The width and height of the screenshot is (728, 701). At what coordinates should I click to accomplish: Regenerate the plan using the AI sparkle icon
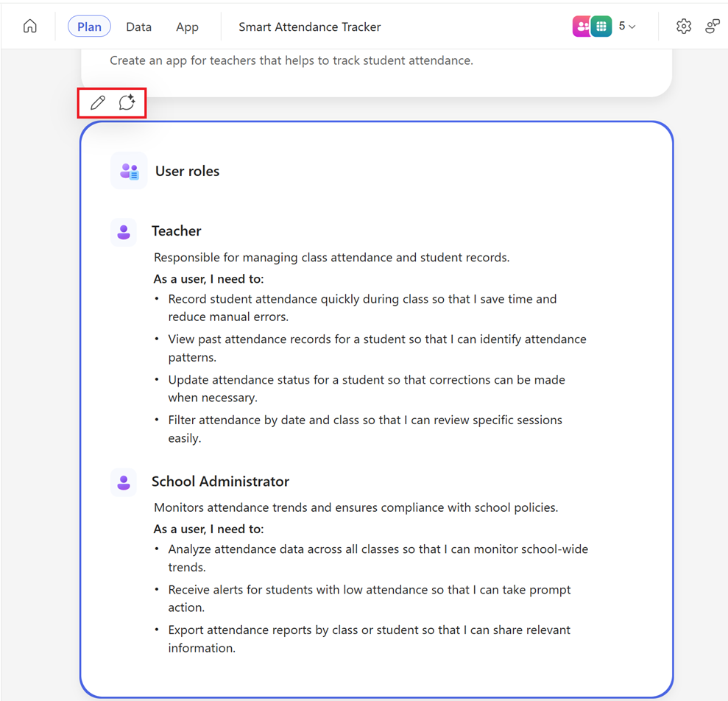pyautogui.click(x=127, y=102)
